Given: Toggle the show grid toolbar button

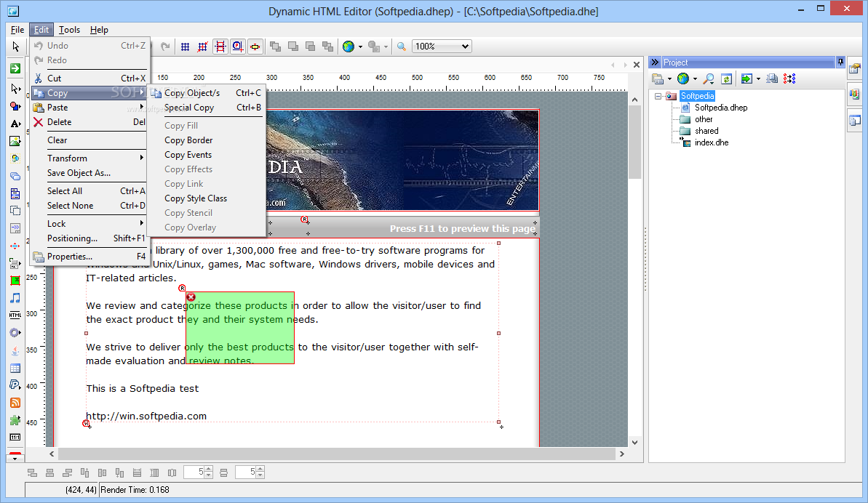Looking at the screenshot, I should coord(186,47).
